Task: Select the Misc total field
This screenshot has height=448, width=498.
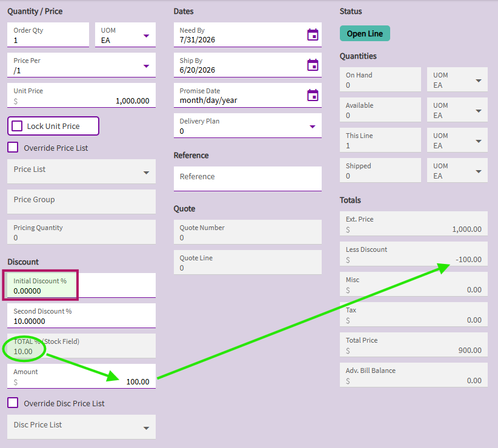Action: tap(414, 284)
